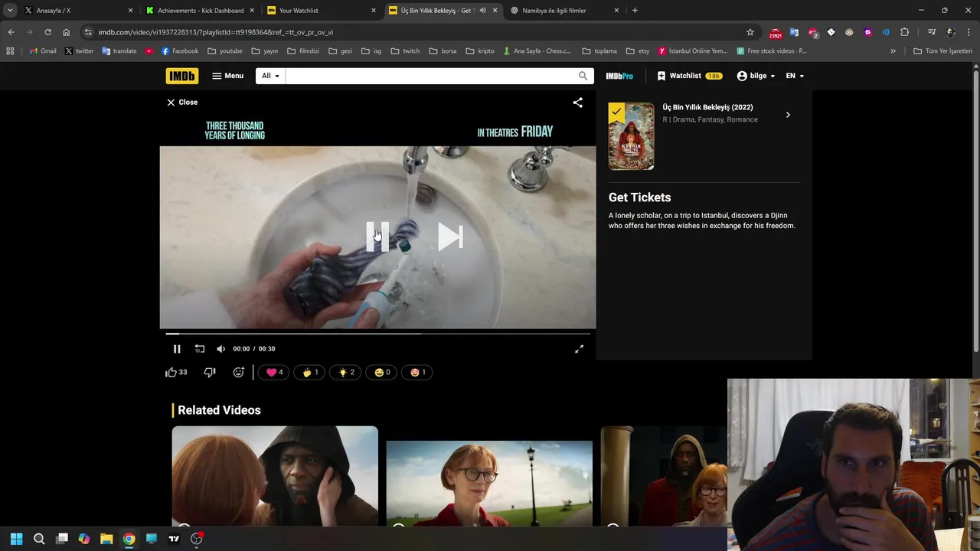This screenshot has width=980, height=551.
Task: Open the tab search dropdown arrow
Action: (x=10, y=11)
